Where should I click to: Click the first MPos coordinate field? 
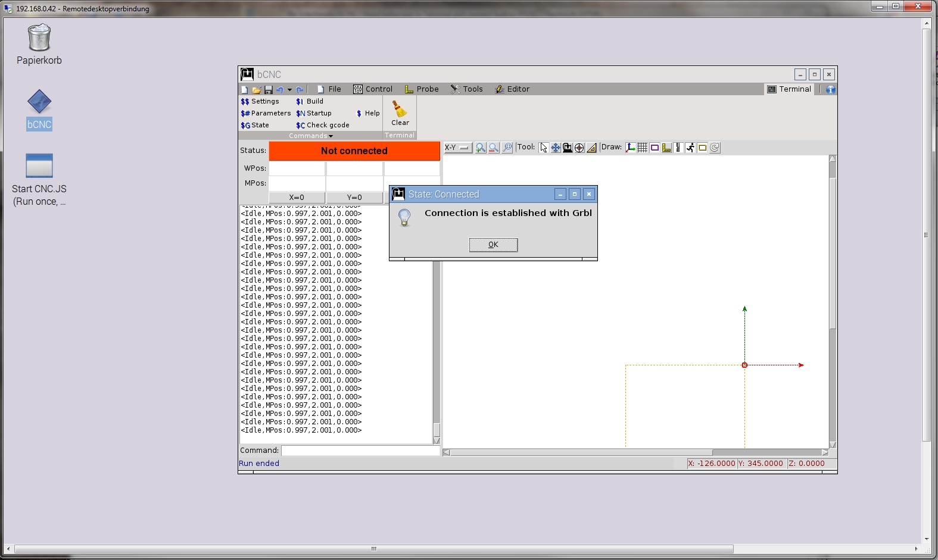[297, 183]
